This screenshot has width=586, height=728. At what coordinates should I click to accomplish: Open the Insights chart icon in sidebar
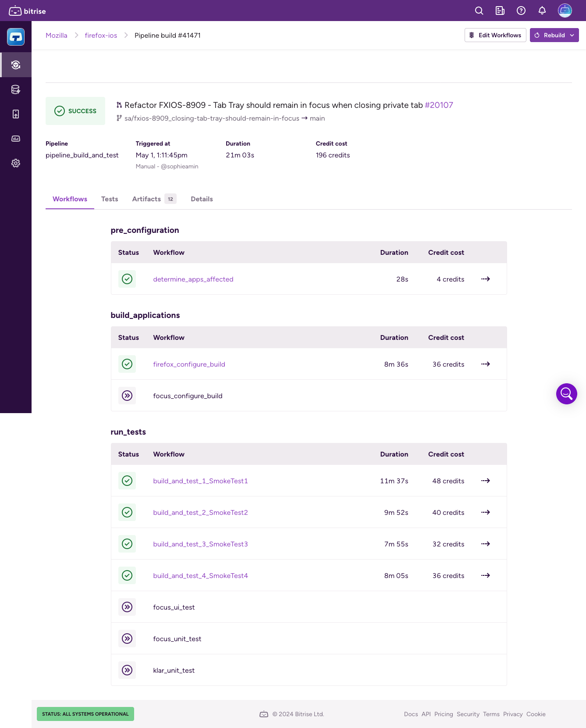point(16,139)
